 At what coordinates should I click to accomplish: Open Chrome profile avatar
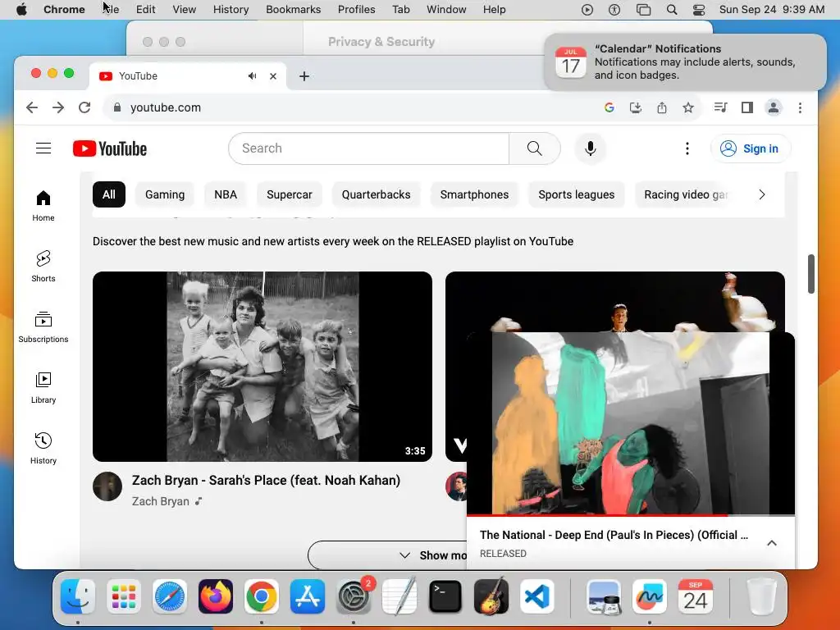click(x=774, y=107)
